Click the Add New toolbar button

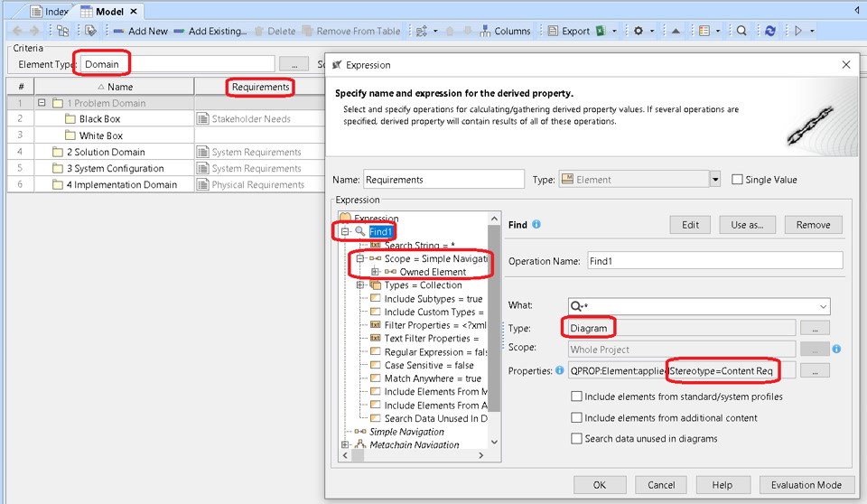click(141, 31)
